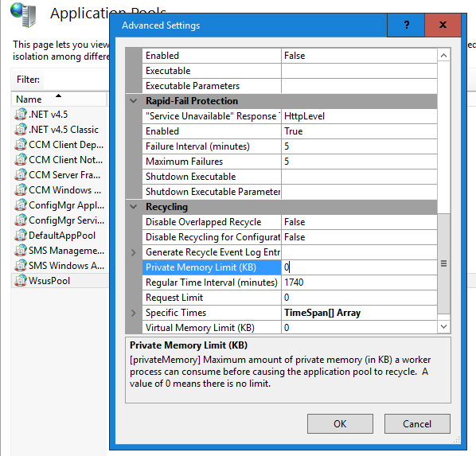Expand Generate Recycle Event Log Entry
The image size is (476, 456).
click(134, 252)
